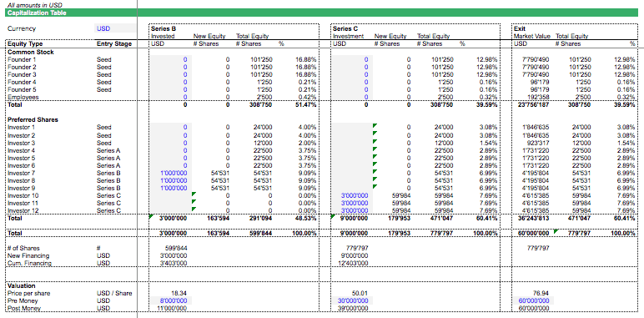Screen dimensions: 644x318
Task: Click the Preferred Shares section heading
Action: [33, 120]
